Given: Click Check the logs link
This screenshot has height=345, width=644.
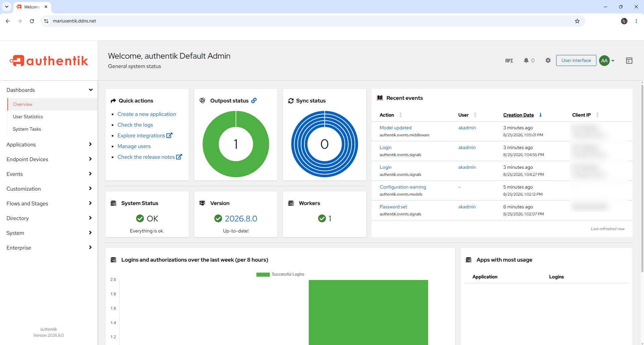Looking at the screenshot, I should (135, 125).
